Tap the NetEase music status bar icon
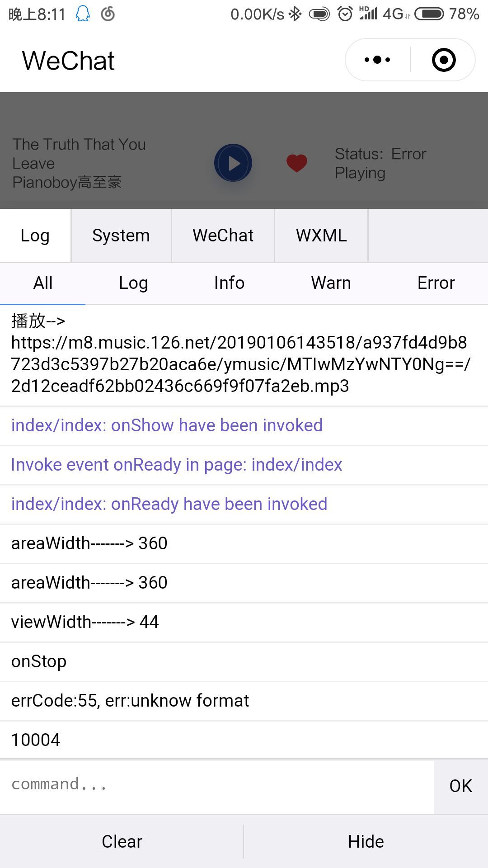488x868 pixels. [108, 14]
